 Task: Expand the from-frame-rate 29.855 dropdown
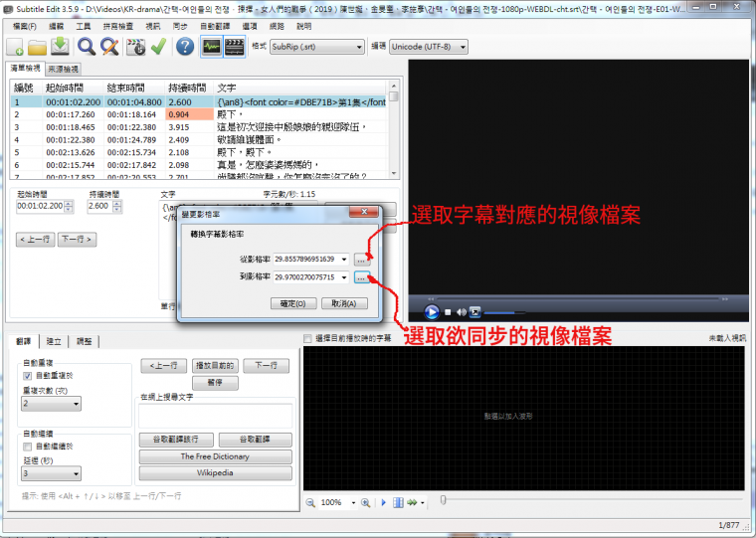(344, 260)
